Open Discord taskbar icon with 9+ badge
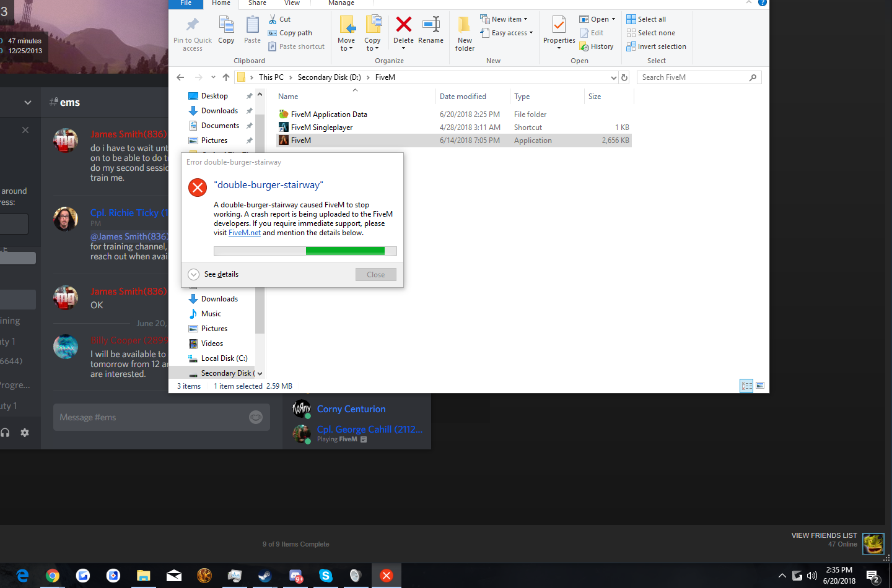 [x=295, y=576]
